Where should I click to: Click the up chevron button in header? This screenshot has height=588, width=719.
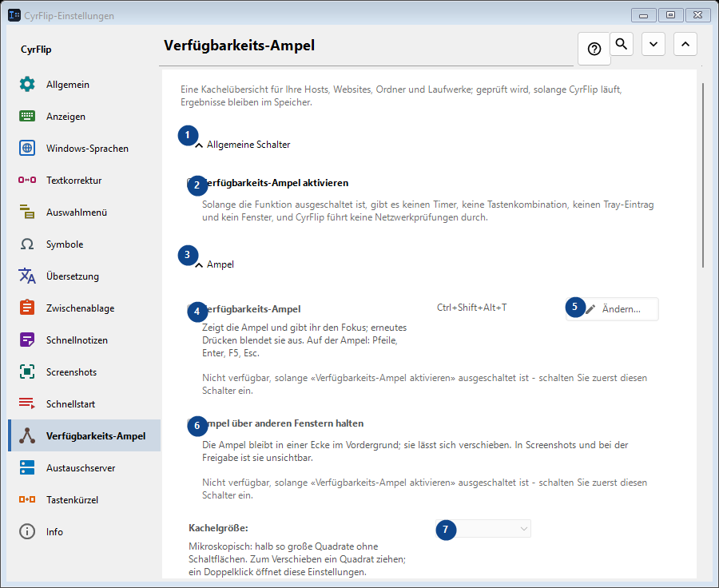click(x=685, y=44)
